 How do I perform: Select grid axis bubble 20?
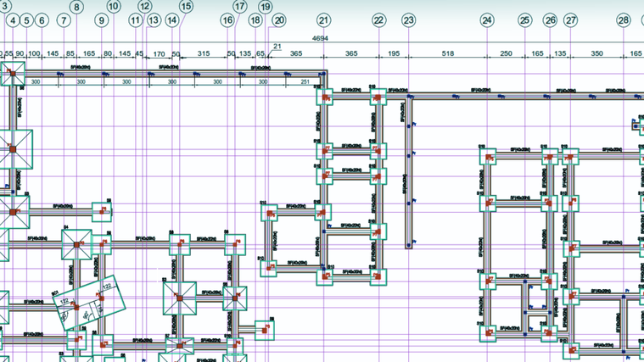click(279, 20)
